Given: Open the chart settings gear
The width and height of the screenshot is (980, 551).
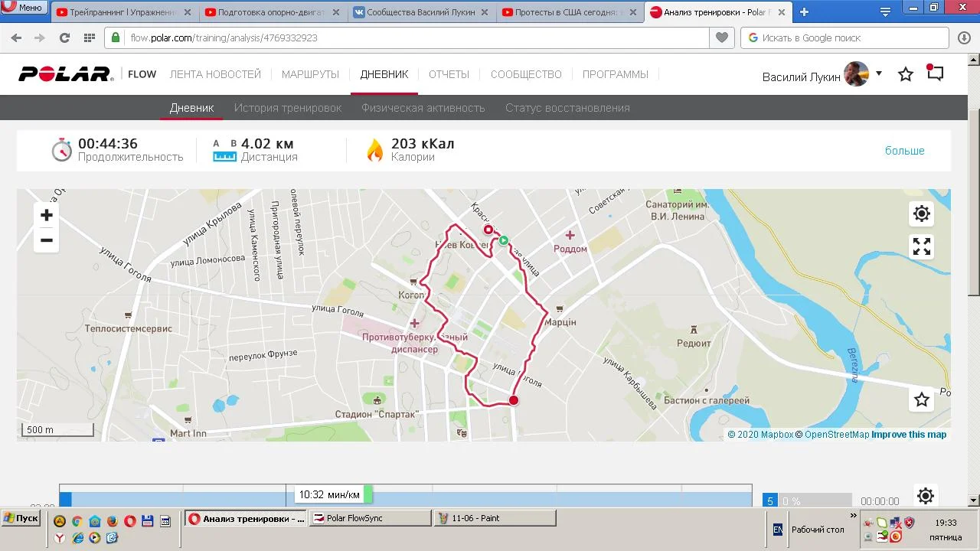Looking at the screenshot, I should tap(925, 496).
